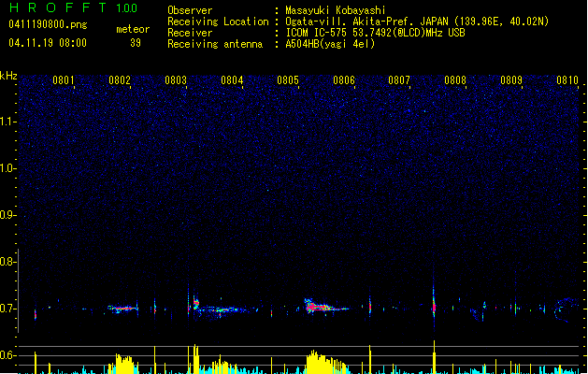Image resolution: width=588 pixels, height=374 pixels.
Task: Click the 0808 time marker
Action: [x=455, y=80]
